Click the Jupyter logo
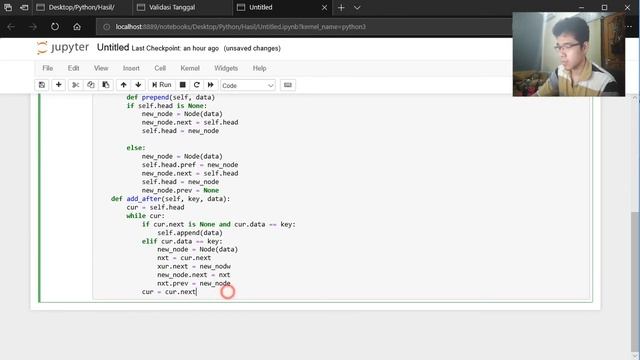 62,48
